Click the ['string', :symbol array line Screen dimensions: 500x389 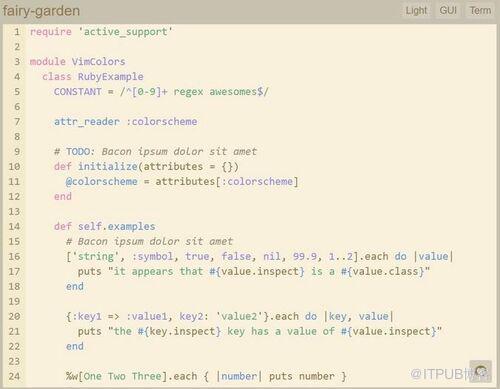pos(260,256)
